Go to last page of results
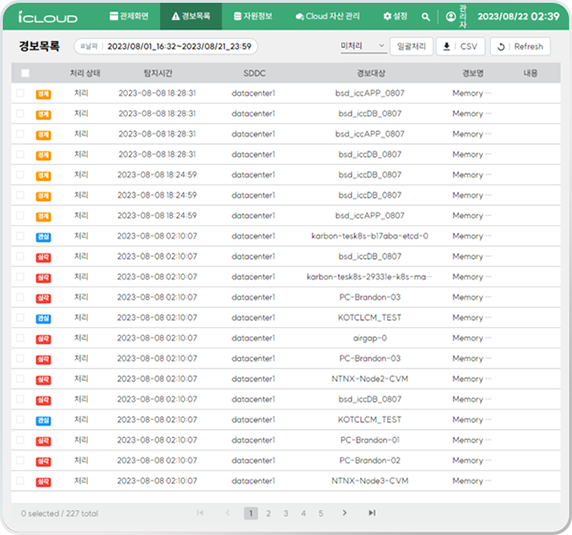 click(372, 513)
